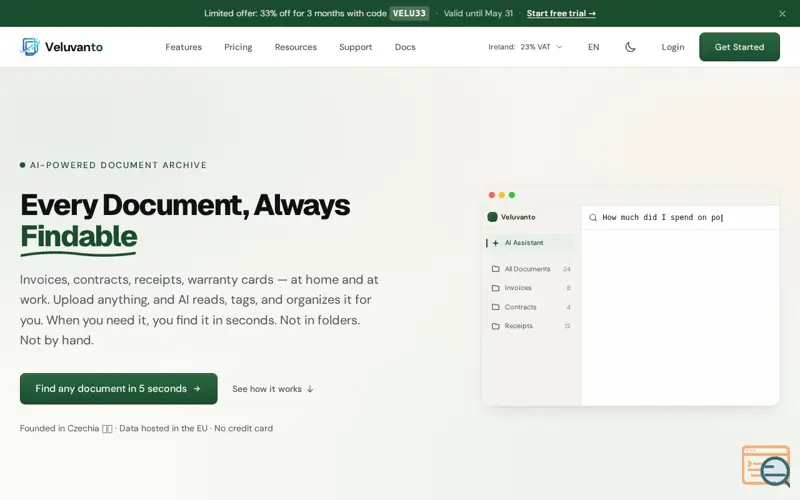Screen dimensions: 800x500
Task: Click the green Veluvanto square in demo sidebar
Action: [x=492, y=217]
